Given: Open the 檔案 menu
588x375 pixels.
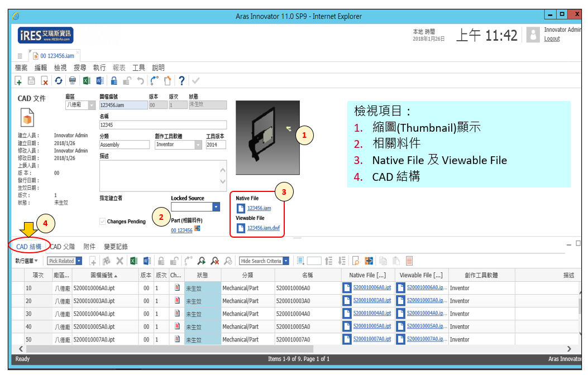Looking at the screenshot, I should (21, 68).
